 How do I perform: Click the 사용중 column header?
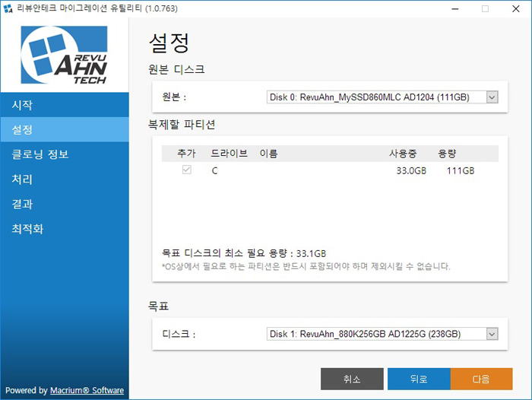(404, 154)
